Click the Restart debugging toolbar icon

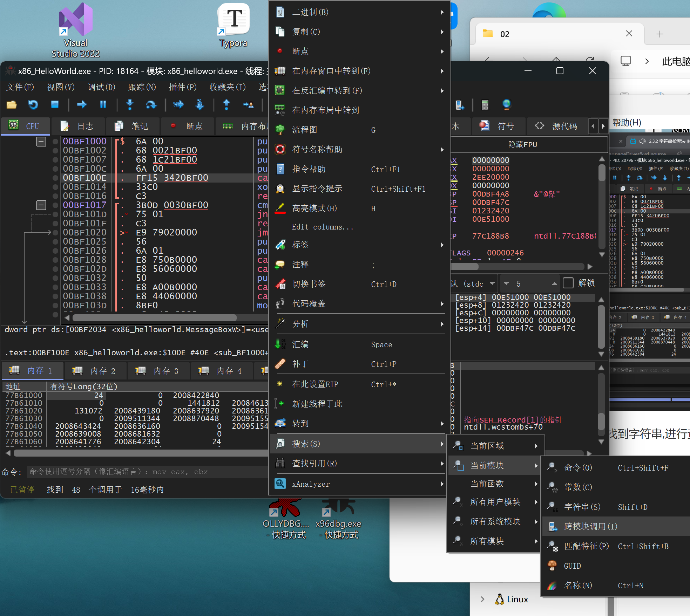33,104
